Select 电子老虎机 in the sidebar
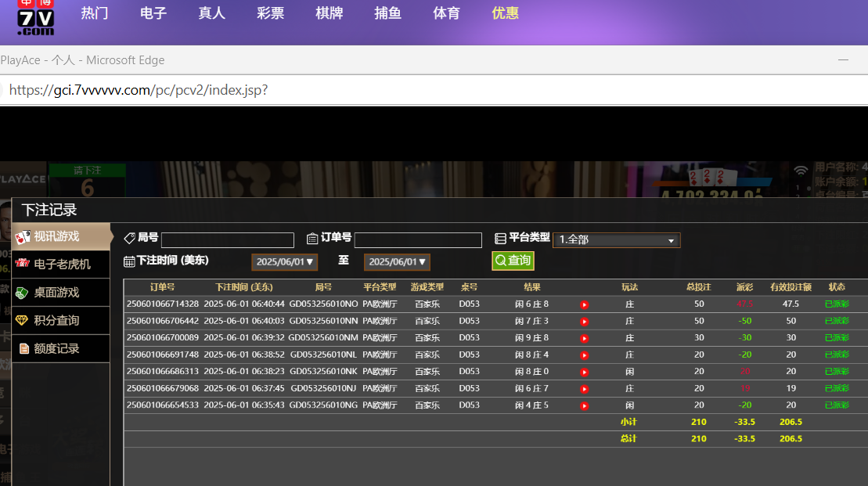This screenshot has height=486, width=868. [61, 265]
